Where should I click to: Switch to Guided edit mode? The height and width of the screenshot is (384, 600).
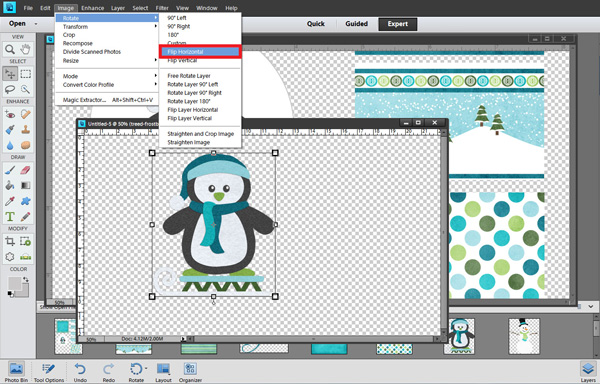tap(357, 24)
